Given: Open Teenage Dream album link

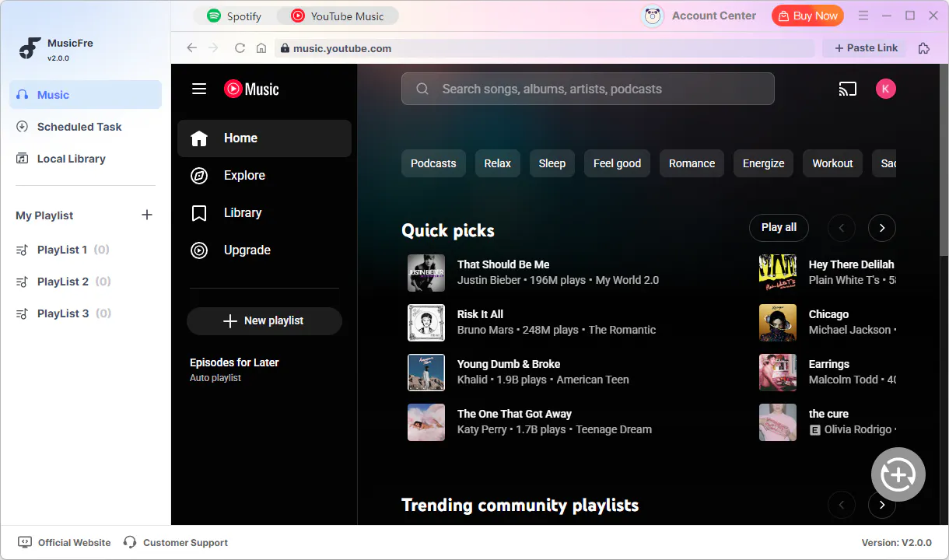Looking at the screenshot, I should [x=614, y=429].
